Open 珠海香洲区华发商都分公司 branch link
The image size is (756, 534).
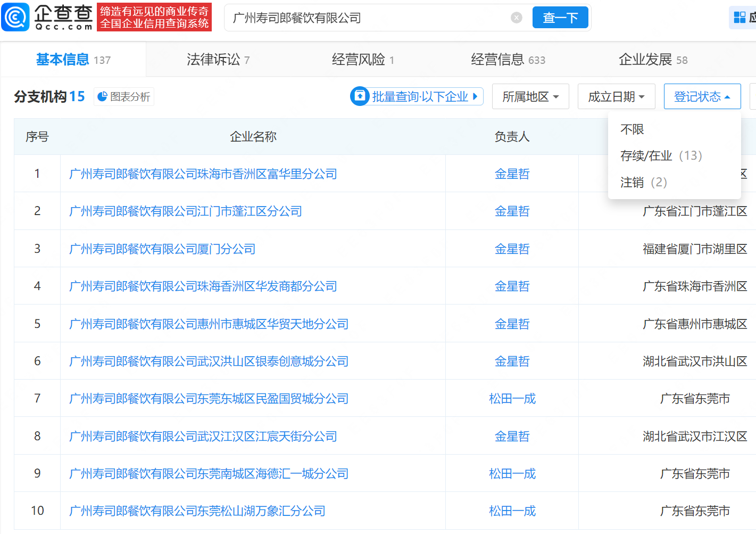[x=203, y=286]
